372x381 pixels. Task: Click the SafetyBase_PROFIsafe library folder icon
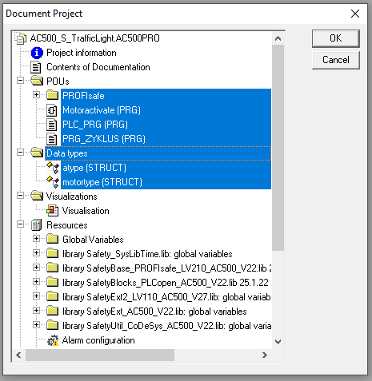coord(53,268)
